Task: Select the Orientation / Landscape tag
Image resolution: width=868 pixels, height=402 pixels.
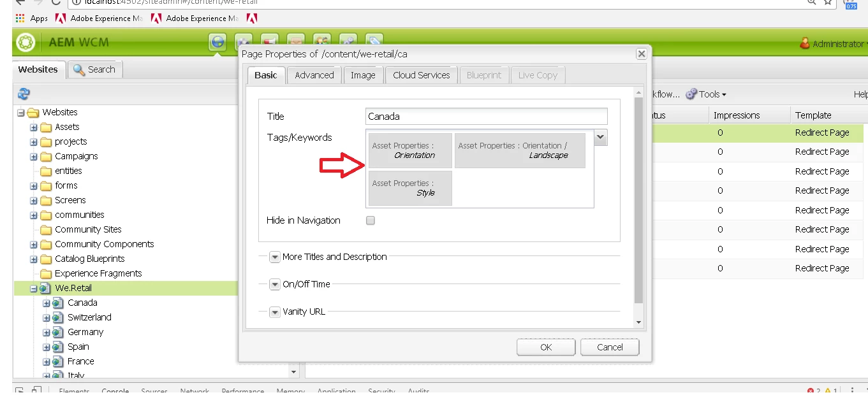Action: pyautogui.click(x=520, y=150)
